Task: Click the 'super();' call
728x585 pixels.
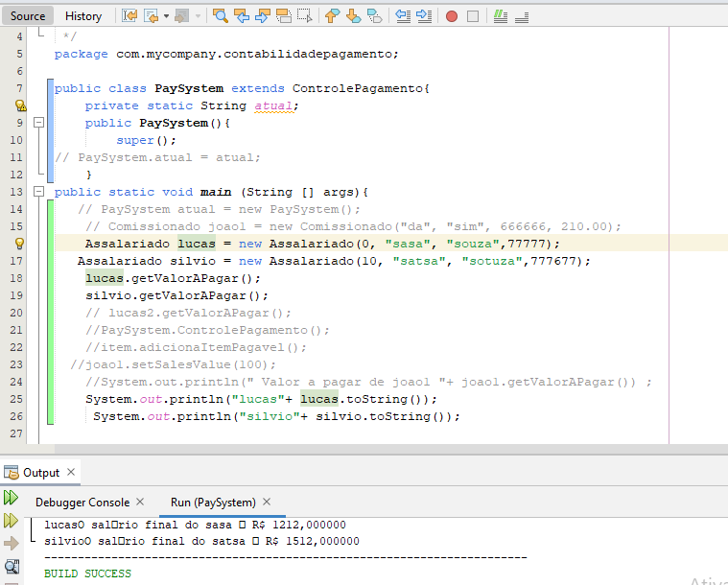Action: coord(146,140)
